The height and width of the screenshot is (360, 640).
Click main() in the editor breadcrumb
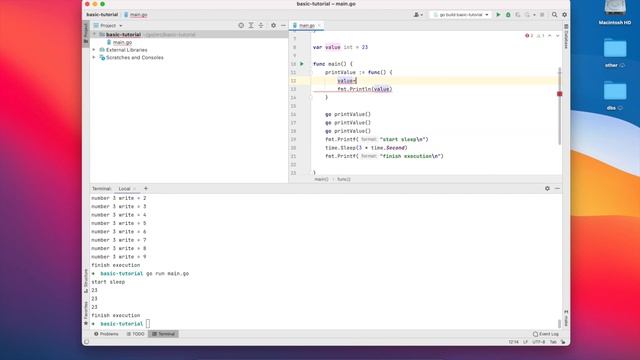click(322, 179)
